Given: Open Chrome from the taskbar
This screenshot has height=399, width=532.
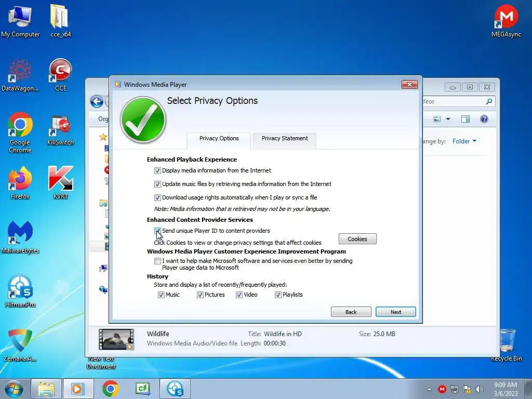Looking at the screenshot, I should tap(110, 389).
